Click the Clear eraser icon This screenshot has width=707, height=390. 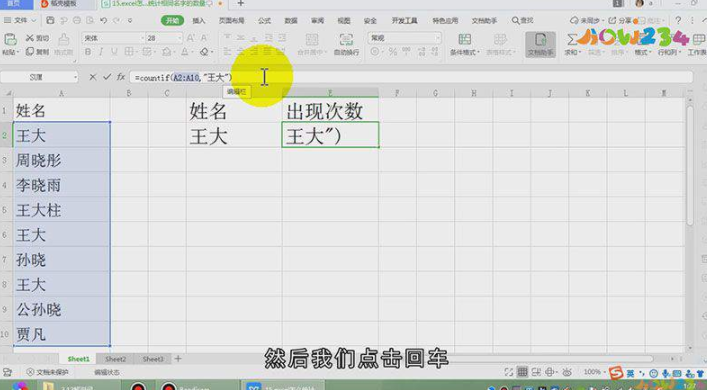click(x=204, y=52)
